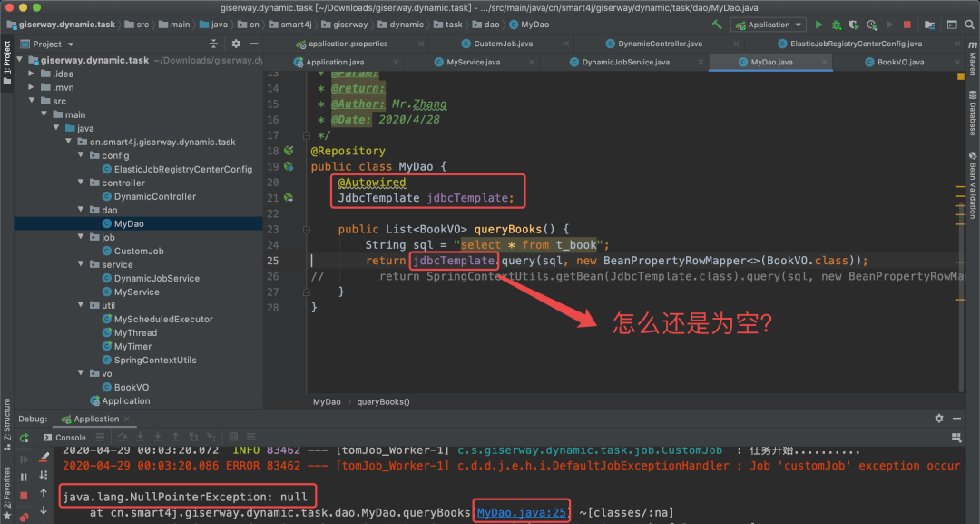
Task: Toggle the Bean Validation side panel
Action: click(x=973, y=184)
